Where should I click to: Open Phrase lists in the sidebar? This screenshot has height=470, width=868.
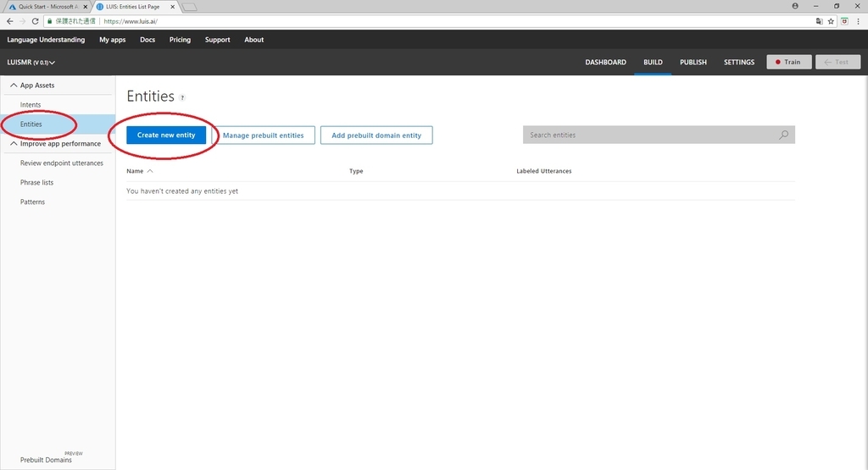pos(36,182)
